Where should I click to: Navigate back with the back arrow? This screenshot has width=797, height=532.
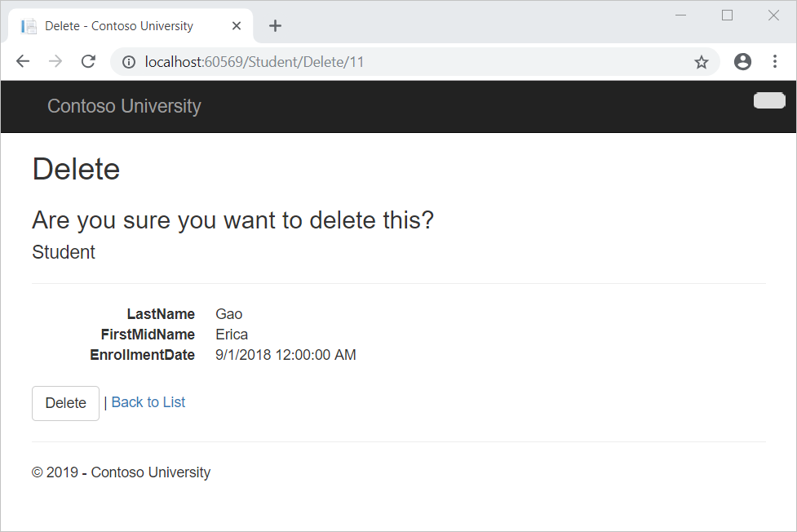tap(22, 61)
